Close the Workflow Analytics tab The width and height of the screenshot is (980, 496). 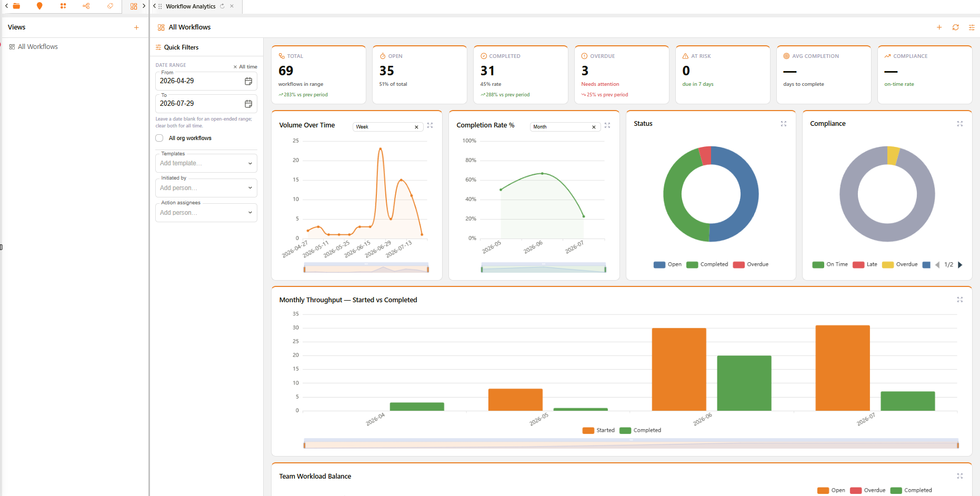click(x=232, y=6)
